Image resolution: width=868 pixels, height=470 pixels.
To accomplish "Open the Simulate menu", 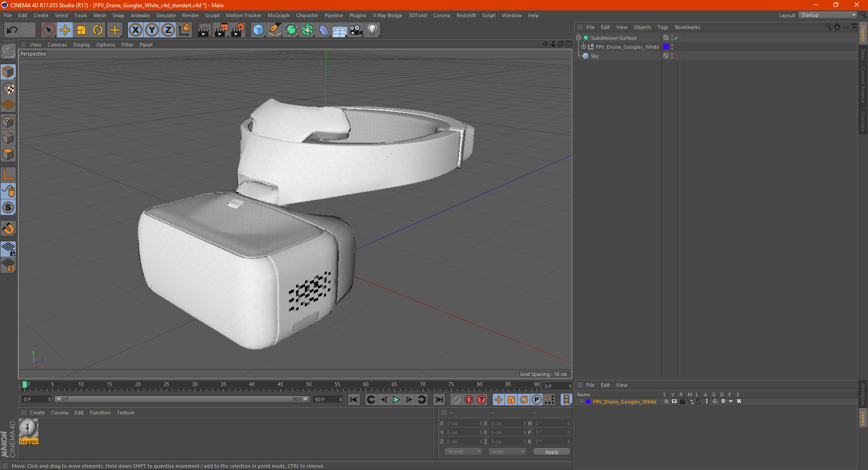I will pyautogui.click(x=166, y=15).
